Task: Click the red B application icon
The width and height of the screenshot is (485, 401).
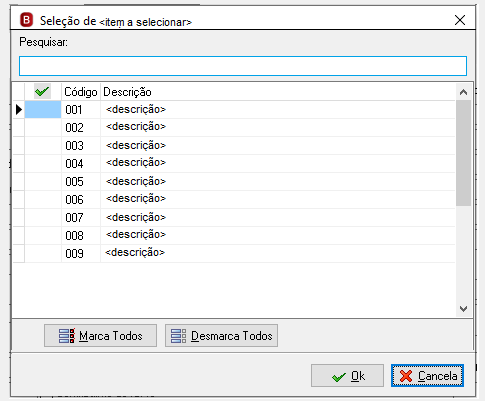Action: (26, 20)
